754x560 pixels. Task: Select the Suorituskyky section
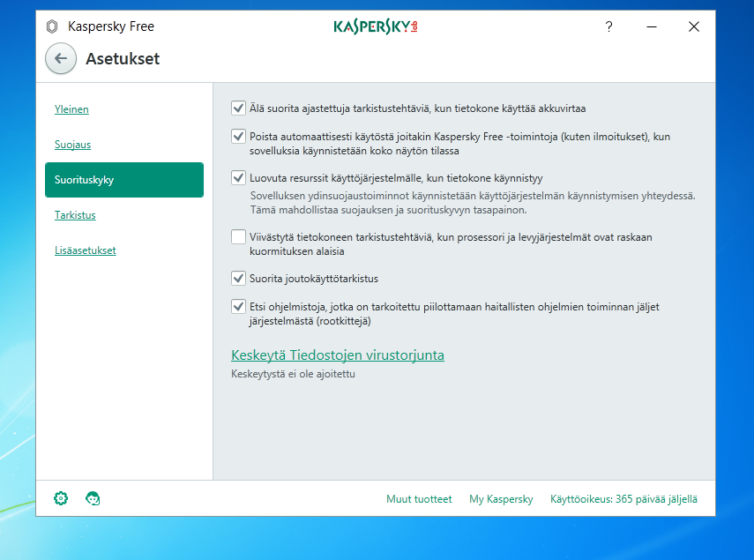pyautogui.click(x=124, y=180)
